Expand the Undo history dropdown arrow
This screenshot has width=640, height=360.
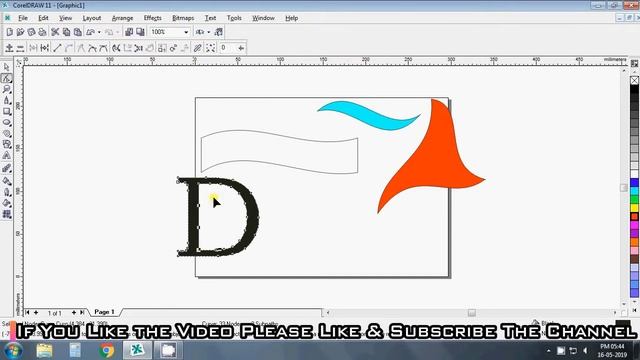pos(99,32)
